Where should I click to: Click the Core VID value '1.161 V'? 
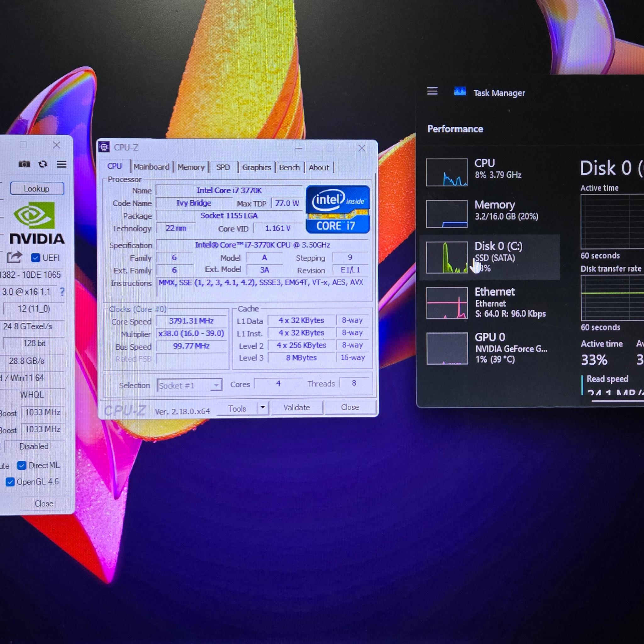(x=278, y=228)
